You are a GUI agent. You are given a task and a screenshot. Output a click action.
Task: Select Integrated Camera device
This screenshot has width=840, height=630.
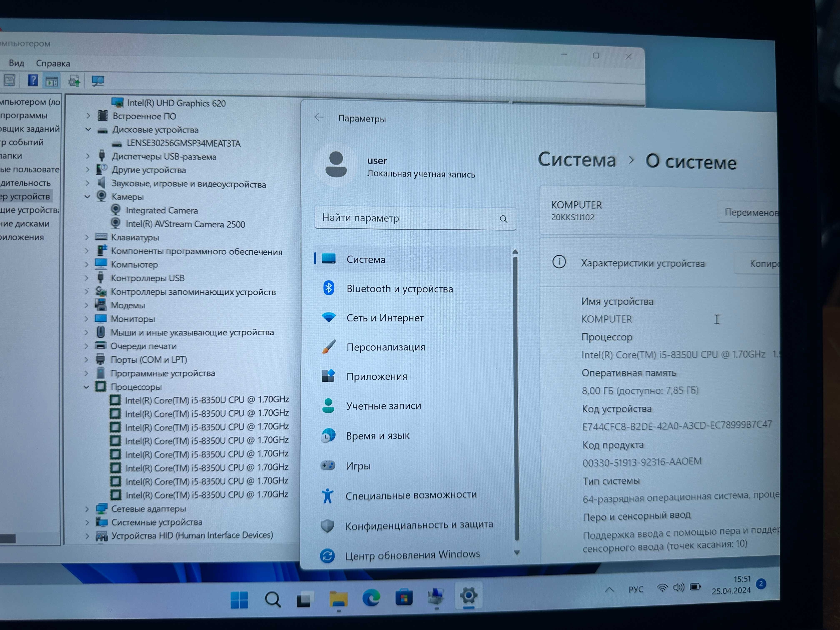162,210
